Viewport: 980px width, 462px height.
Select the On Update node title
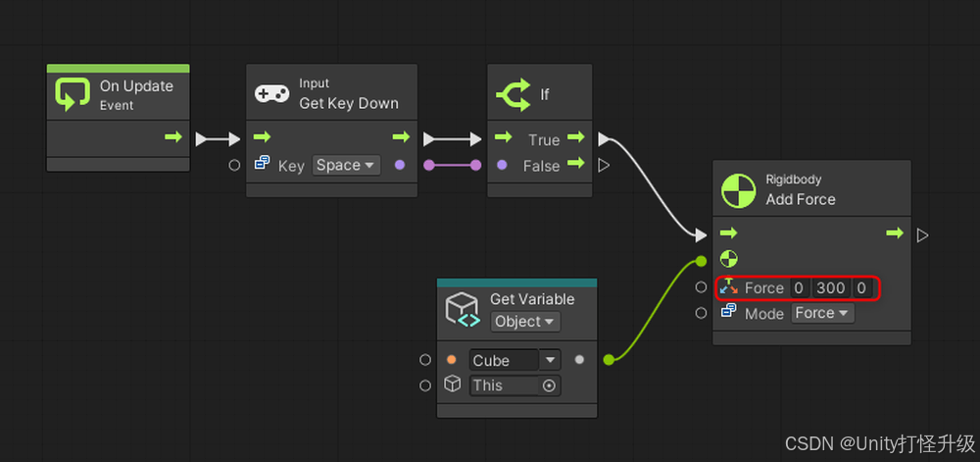coord(136,86)
